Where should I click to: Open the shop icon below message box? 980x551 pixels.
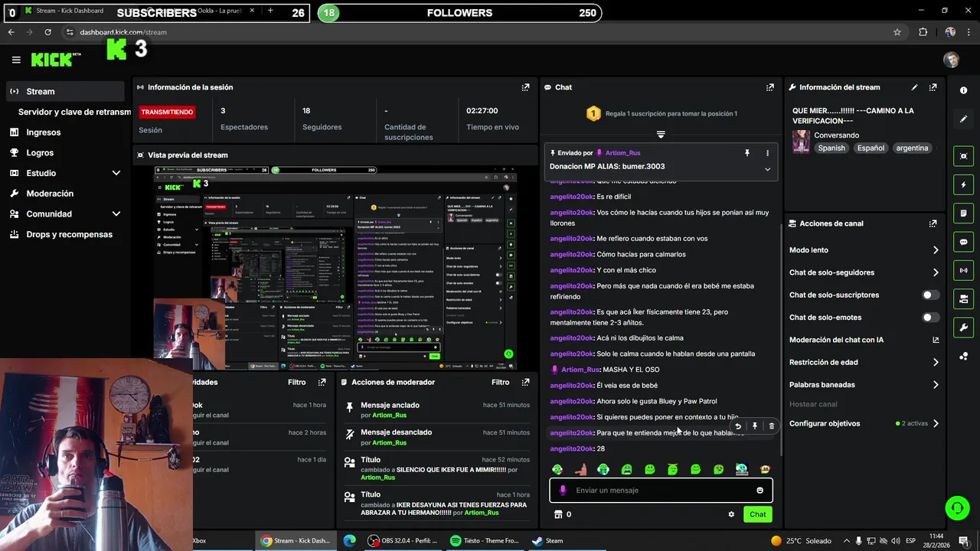(558, 514)
